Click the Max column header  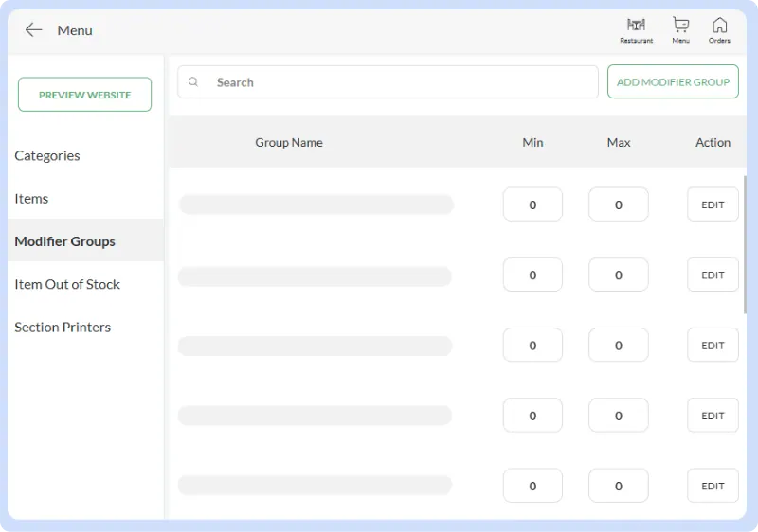(619, 142)
